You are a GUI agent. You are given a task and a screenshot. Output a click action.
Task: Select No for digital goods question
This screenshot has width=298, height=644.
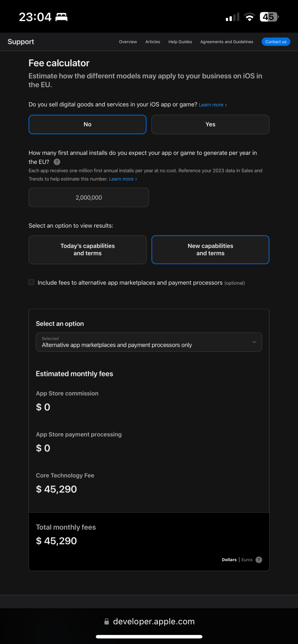[x=88, y=124]
